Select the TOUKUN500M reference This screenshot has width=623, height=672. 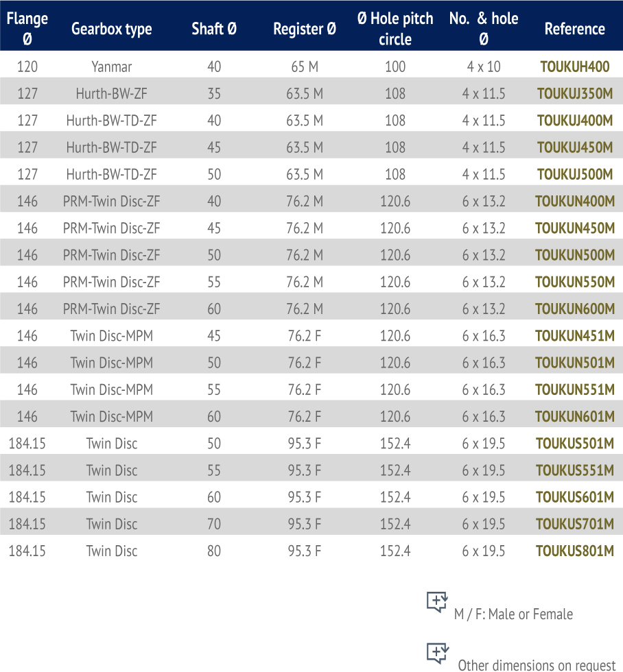(574, 255)
